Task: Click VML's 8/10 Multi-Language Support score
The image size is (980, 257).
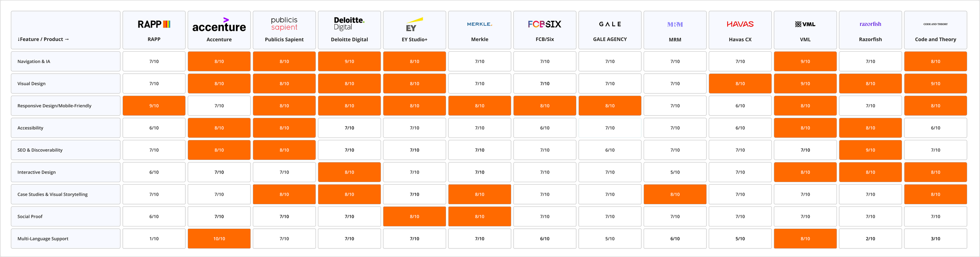Action: (805, 239)
